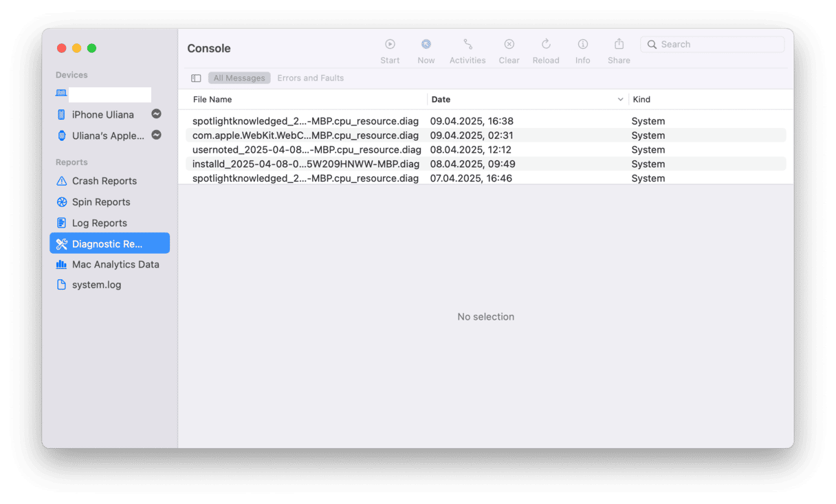Click the Diagnostic Reports tools icon
Image resolution: width=836 pixels, height=504 pixels.
pos(61,243)
